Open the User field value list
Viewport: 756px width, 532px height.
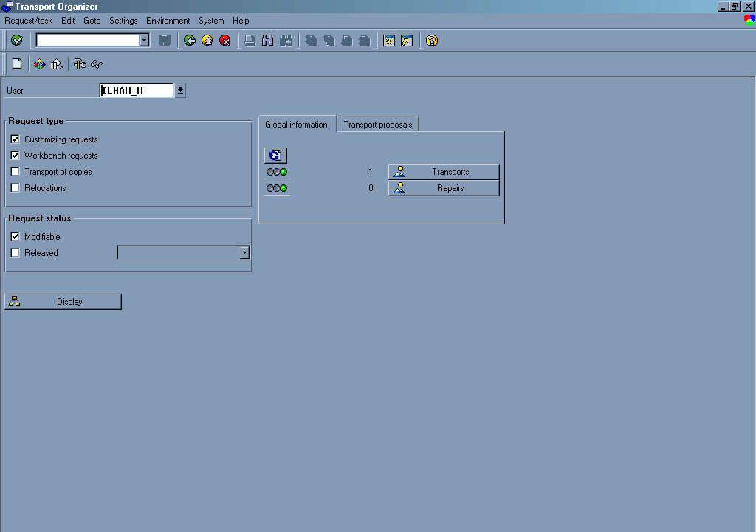(179, 90)
